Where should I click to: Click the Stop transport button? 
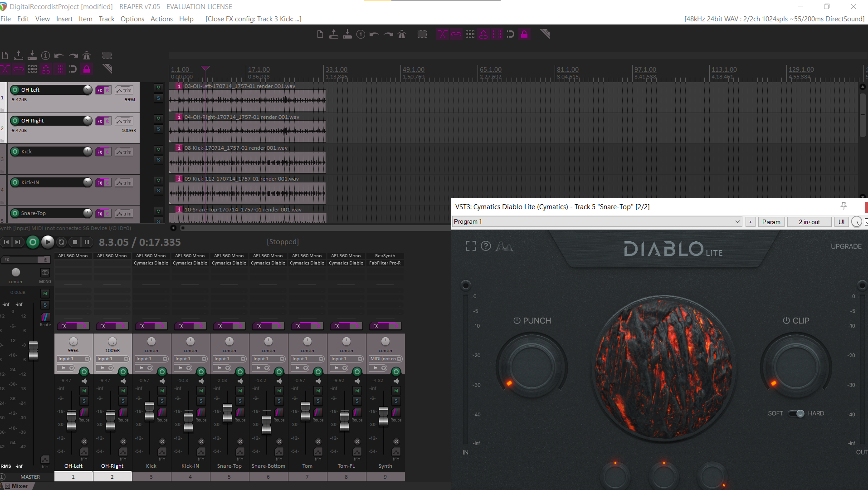tap(75, 242)
